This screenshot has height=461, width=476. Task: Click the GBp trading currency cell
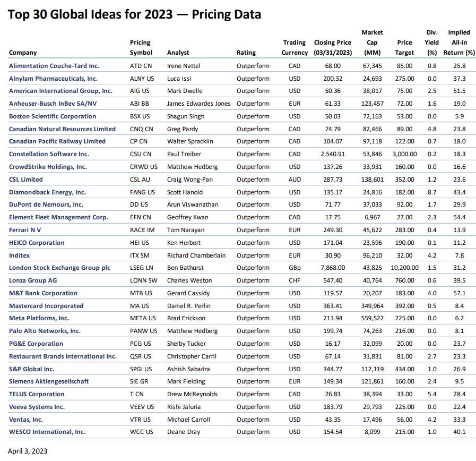click(295, 268)
